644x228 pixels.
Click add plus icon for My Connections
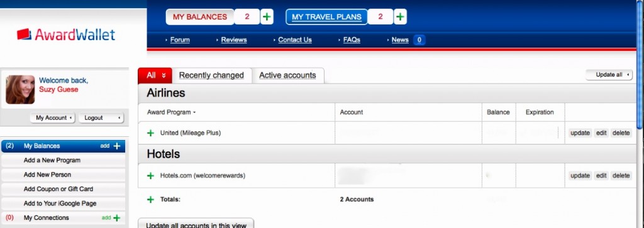coord(117,218)
